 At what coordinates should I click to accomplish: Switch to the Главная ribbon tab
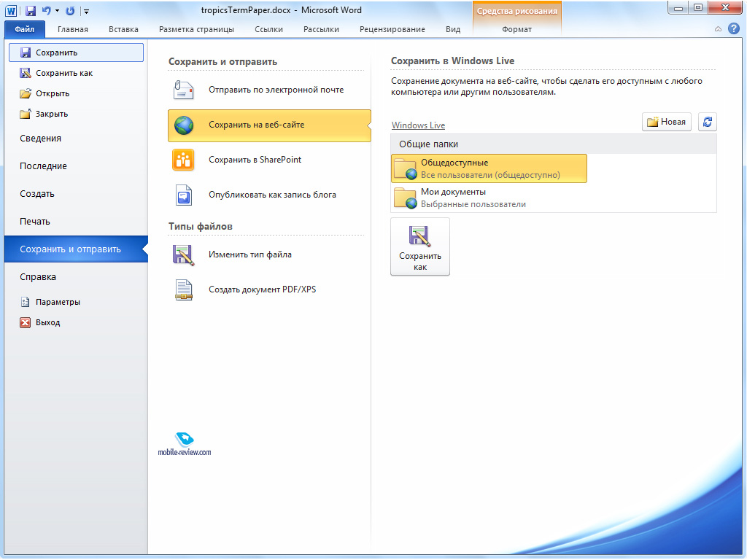coord(73,29)
